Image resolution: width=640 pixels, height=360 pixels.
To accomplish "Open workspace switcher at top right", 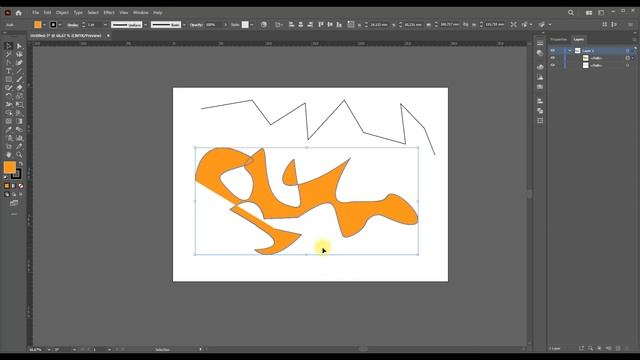I will point(601,13).
